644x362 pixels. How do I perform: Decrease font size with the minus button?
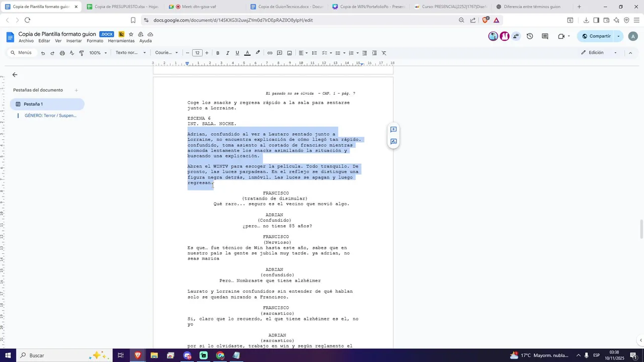click(188, 53)
